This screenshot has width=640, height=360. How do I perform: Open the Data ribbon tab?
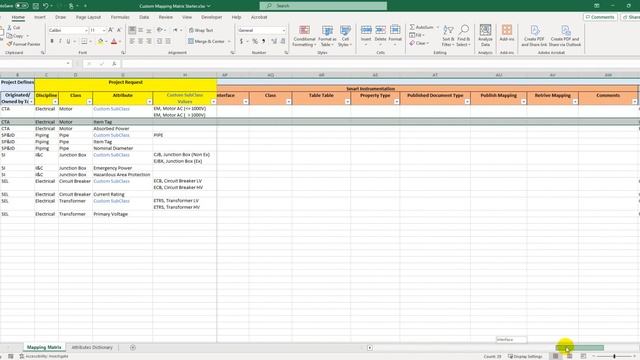coord(144,17)
